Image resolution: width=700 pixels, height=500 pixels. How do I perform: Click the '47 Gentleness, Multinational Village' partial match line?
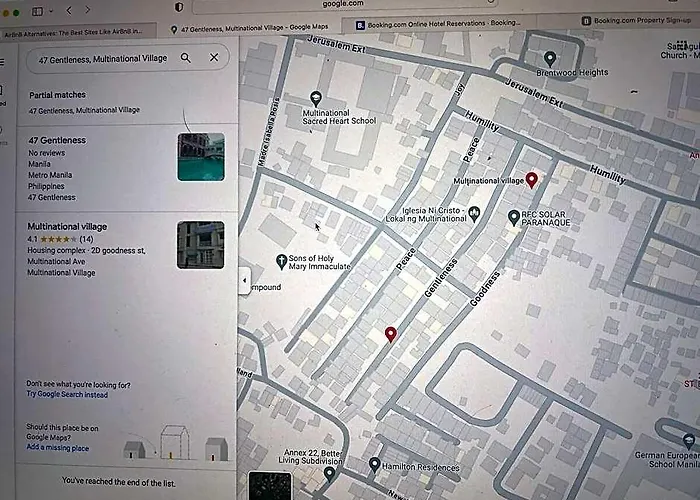[x=84, y=110]
